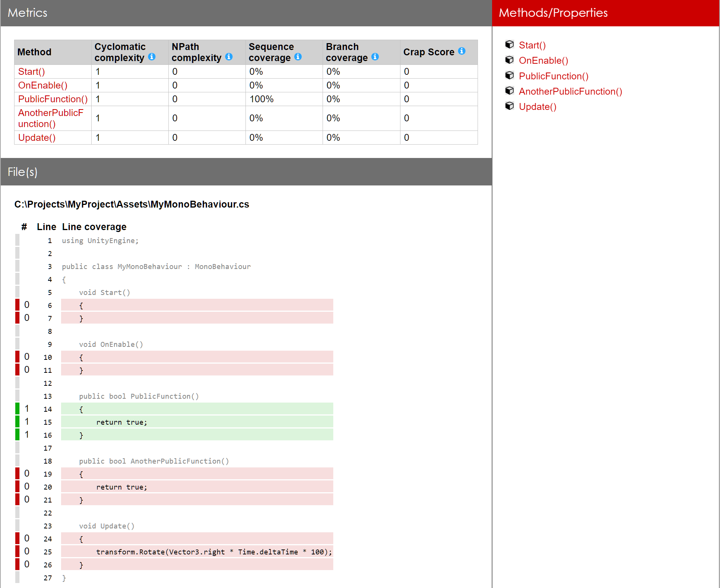720x588 pixels.
Task: Open Start() from the Metrics table
Action: point(31,71)
